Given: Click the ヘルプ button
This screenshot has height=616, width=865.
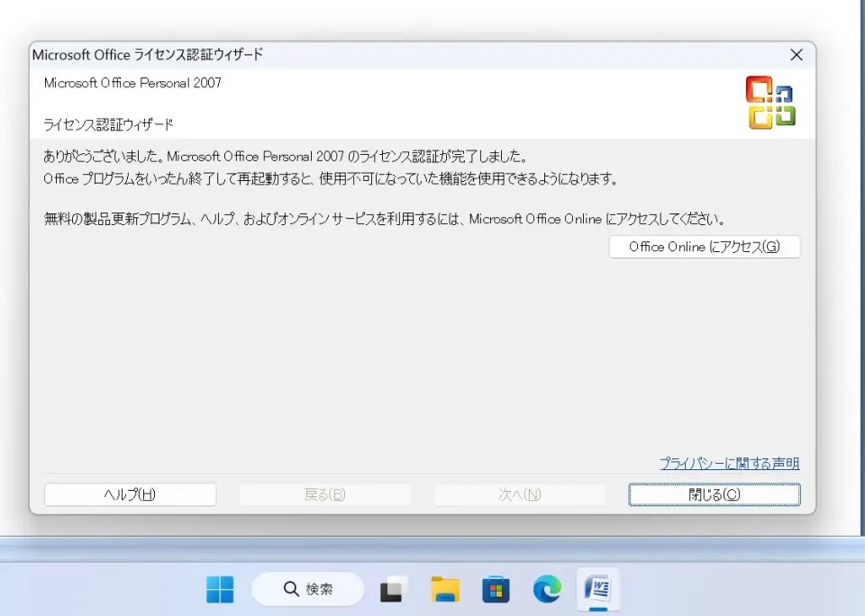Looking at the screenshot, I should click(130, 494).
